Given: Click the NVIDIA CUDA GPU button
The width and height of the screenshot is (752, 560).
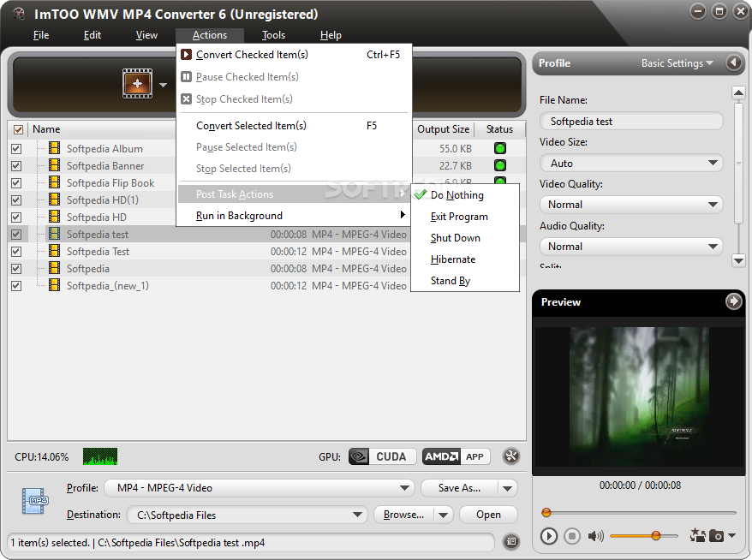Looking at the screenshot, I should click(x=382, y=456).
